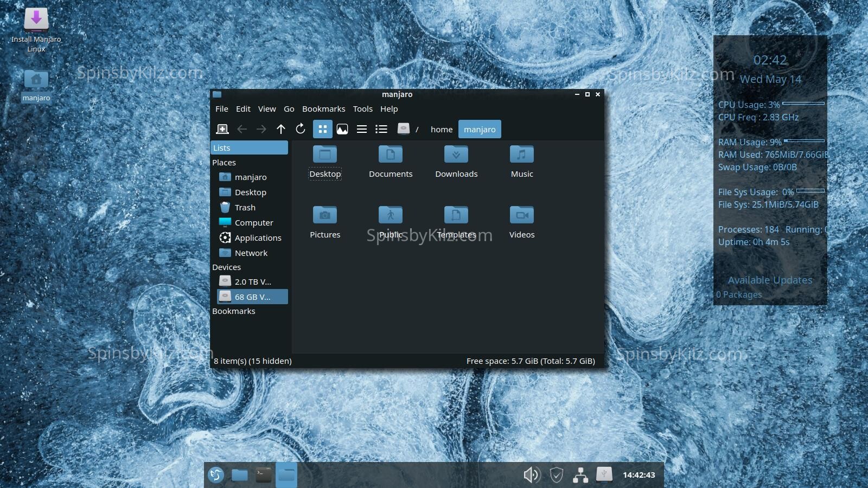Image resolution: width=868 pixels, height=488 pixels.
Task: Click the window icon in manjaro titlebar
Action: (217, 94)
